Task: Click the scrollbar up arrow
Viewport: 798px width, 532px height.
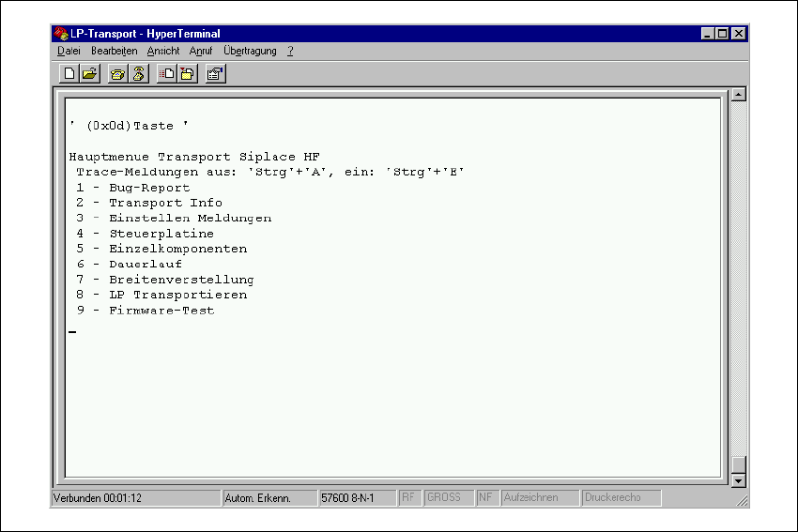Action: pos(739,94)
